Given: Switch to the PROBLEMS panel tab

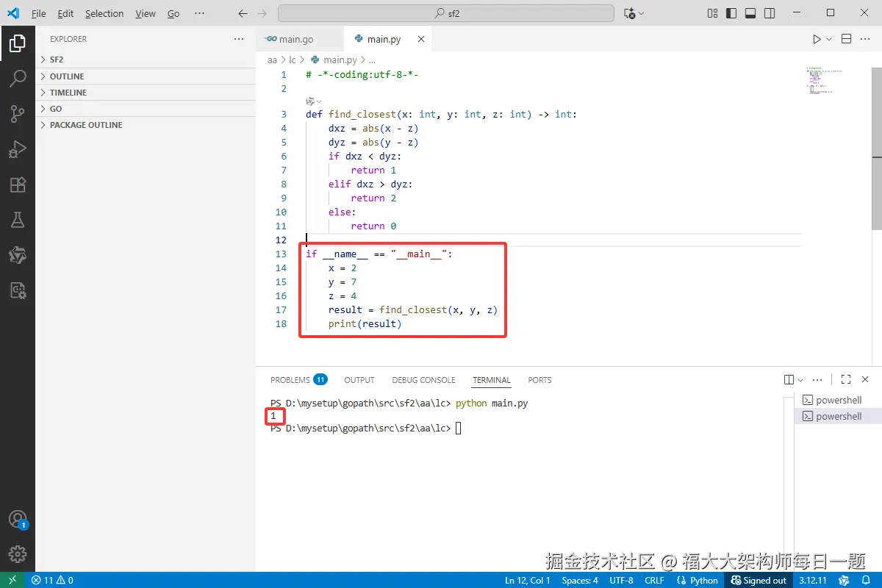Looking at the screenshot, I should point(298,380).
